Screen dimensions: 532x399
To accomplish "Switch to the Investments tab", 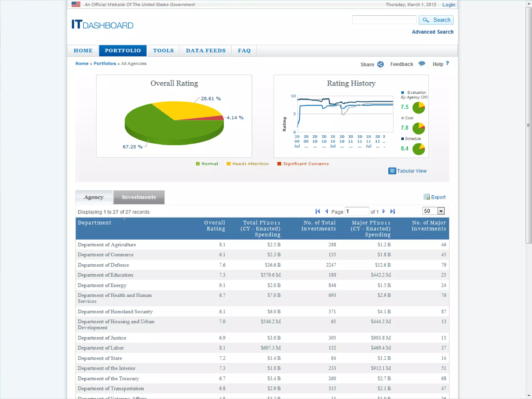I will click(x=139, y=197).
